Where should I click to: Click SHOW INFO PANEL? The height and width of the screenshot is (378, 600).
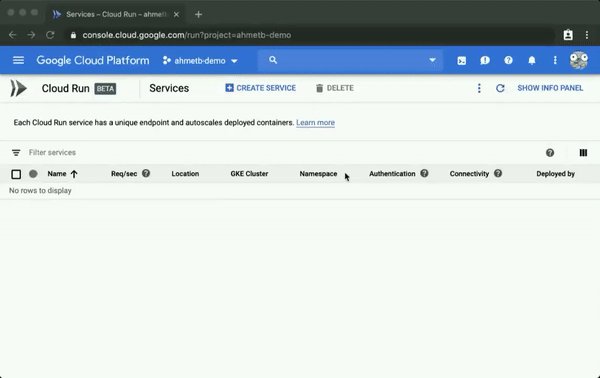tap(550, 88)
